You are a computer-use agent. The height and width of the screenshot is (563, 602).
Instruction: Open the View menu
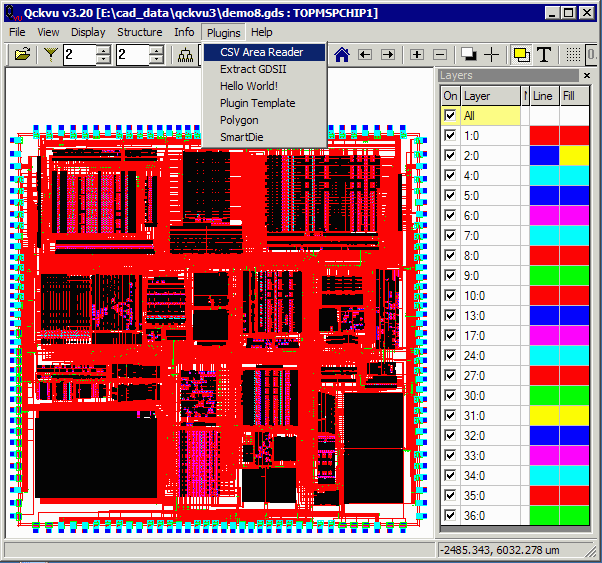point(48,32)
